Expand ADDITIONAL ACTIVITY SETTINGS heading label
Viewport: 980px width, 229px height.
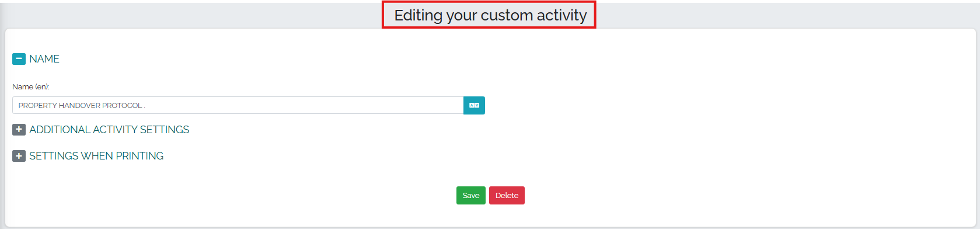[109, 130]
